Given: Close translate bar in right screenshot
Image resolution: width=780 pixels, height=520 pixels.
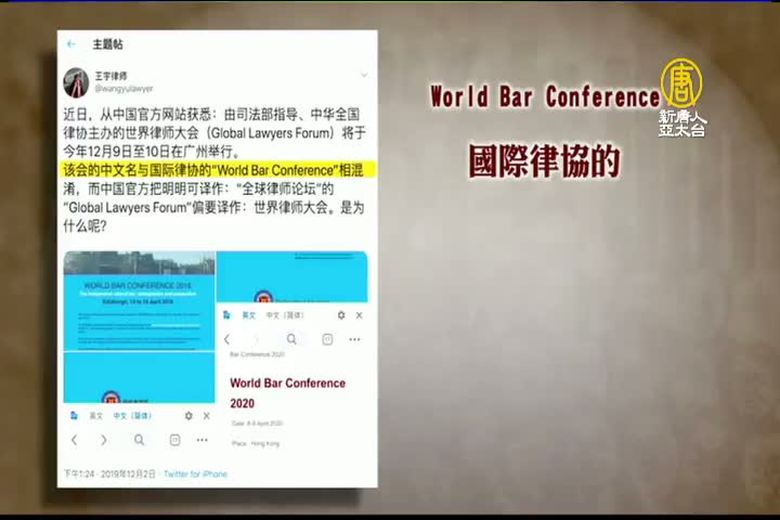Looking at the screenshot, I should (x=359, y=315).
